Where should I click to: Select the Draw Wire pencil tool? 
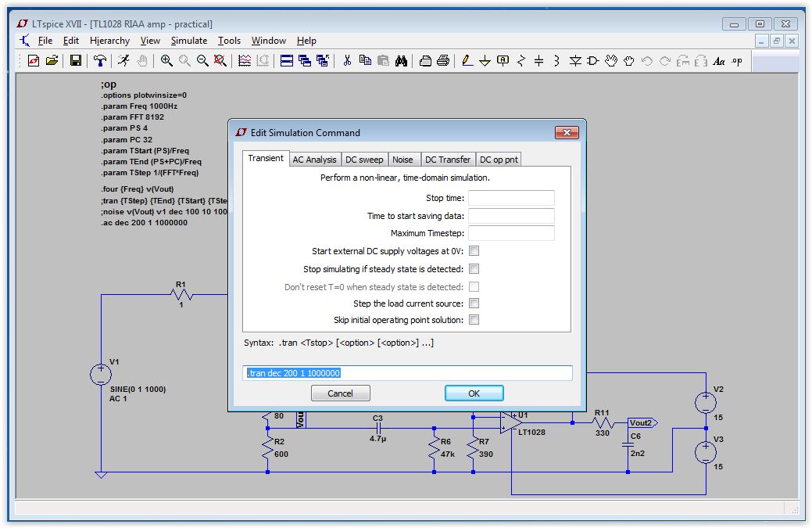(467, 61)
